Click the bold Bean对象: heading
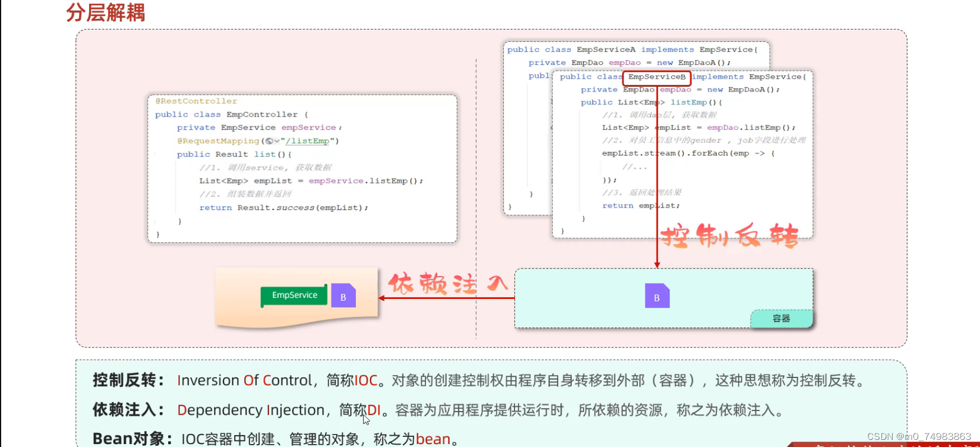The image size is (980, 447). 132,439
